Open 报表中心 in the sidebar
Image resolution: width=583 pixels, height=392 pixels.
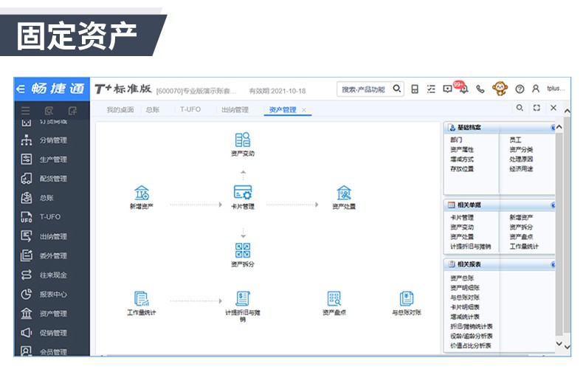coord(52,295)
